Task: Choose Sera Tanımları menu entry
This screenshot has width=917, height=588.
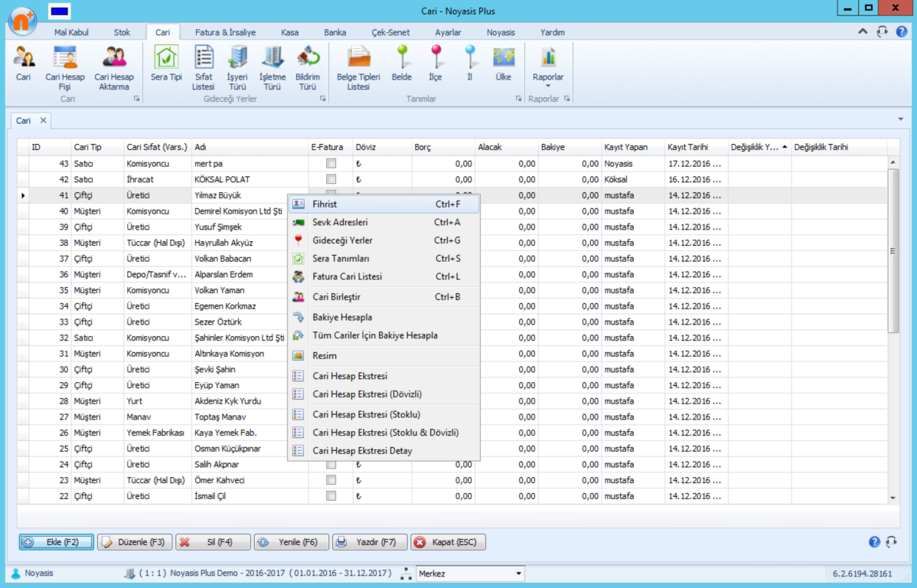Action: coord(383,259)
